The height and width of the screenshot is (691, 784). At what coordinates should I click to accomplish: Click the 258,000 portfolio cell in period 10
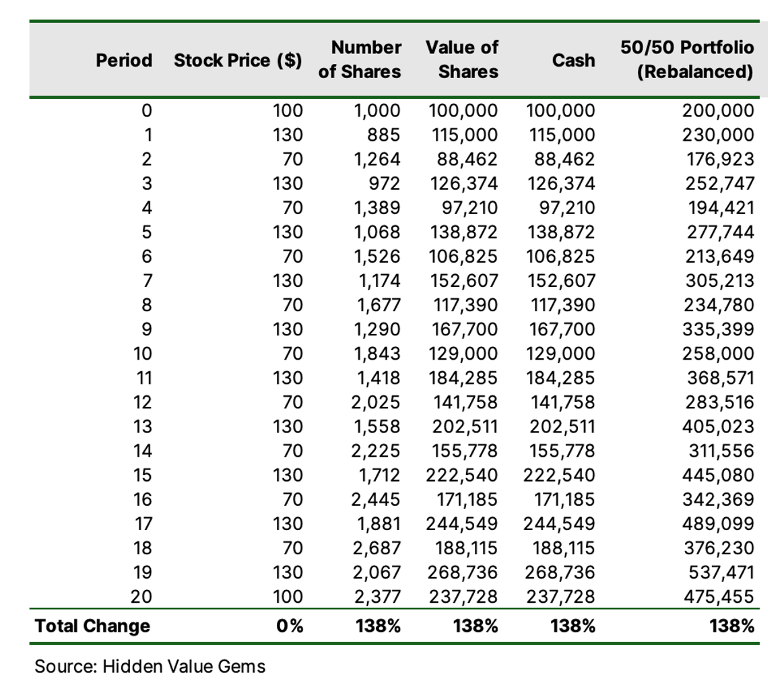point(718,354)
